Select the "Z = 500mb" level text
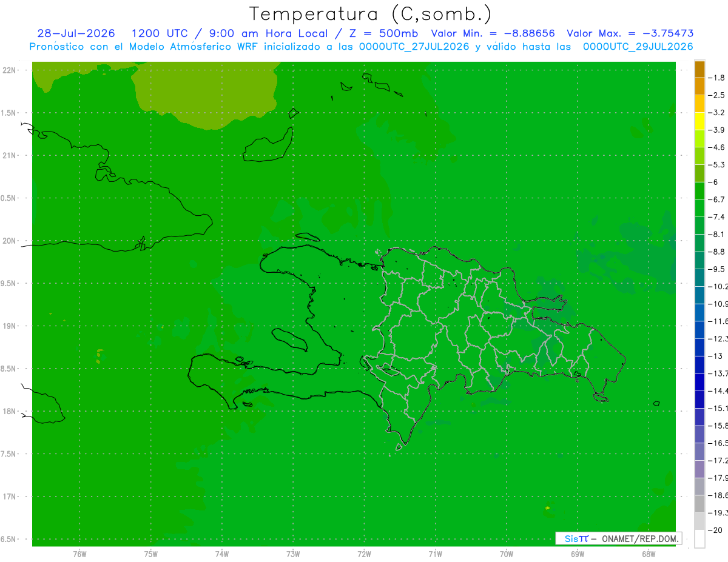This screenshot has width=728, height=562. point(381,33)
